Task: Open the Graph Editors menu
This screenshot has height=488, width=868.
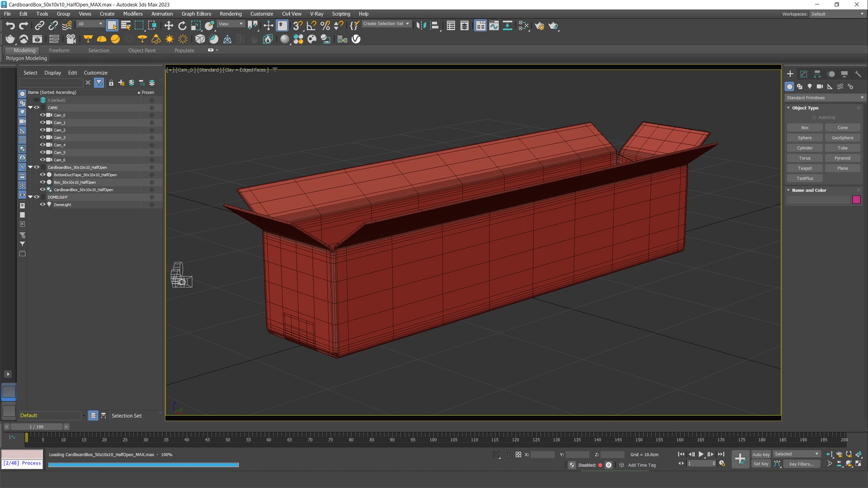Action: pos(196,14)
